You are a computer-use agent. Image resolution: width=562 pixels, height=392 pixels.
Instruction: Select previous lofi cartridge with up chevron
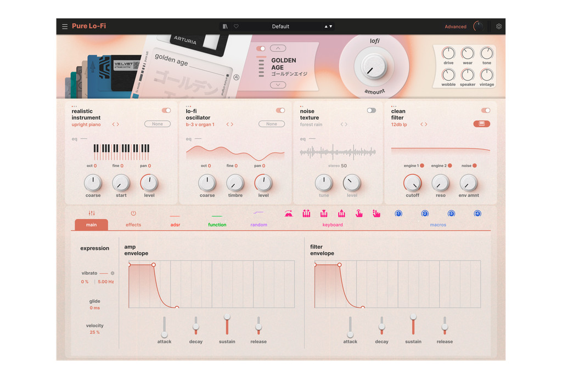(x=278, y=48)
